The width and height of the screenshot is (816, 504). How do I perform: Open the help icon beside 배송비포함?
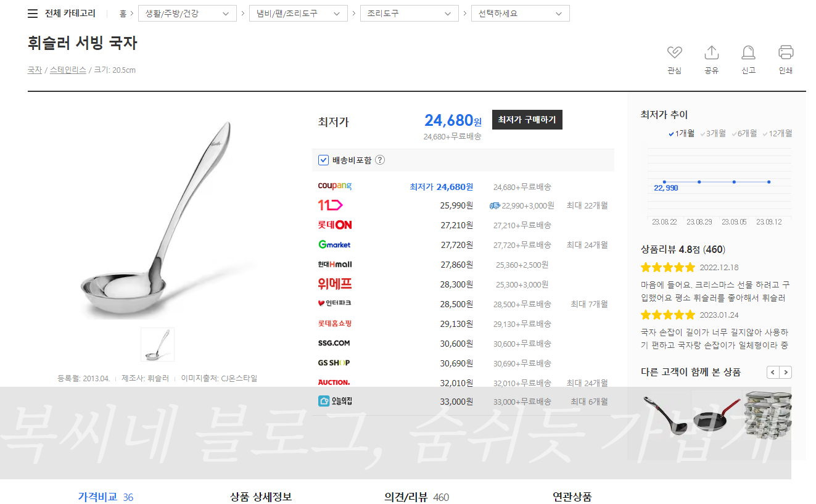(x=380, y=160)
